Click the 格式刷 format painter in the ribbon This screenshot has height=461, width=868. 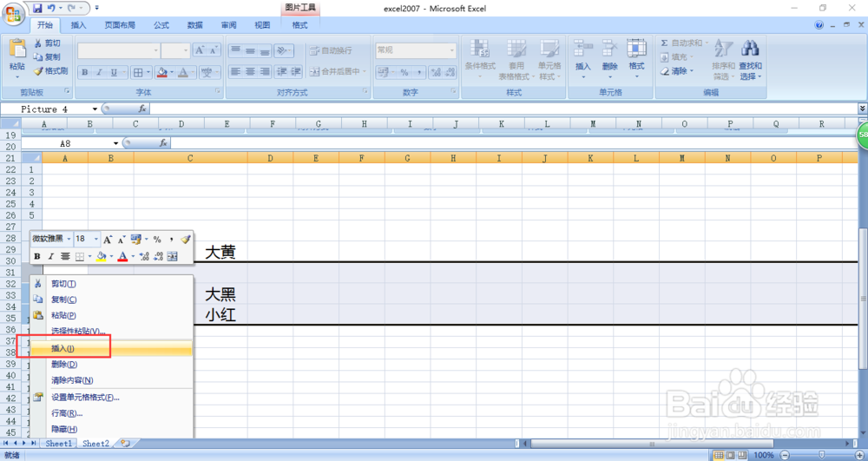50,71
